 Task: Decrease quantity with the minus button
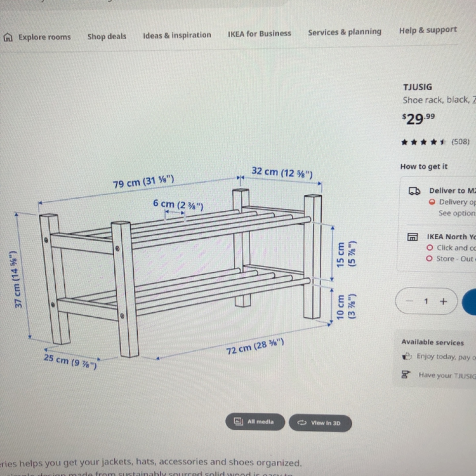click(x=409, y=301)
